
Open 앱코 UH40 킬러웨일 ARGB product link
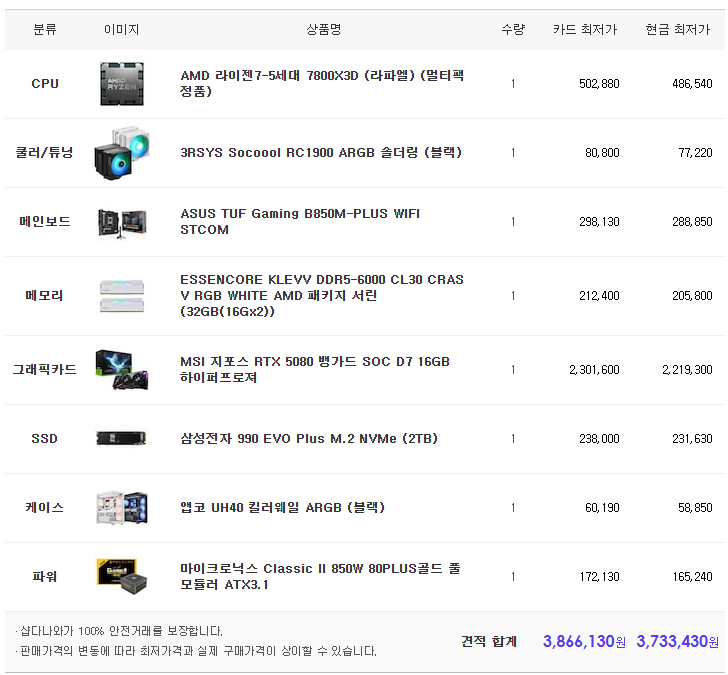click(282, 507)
